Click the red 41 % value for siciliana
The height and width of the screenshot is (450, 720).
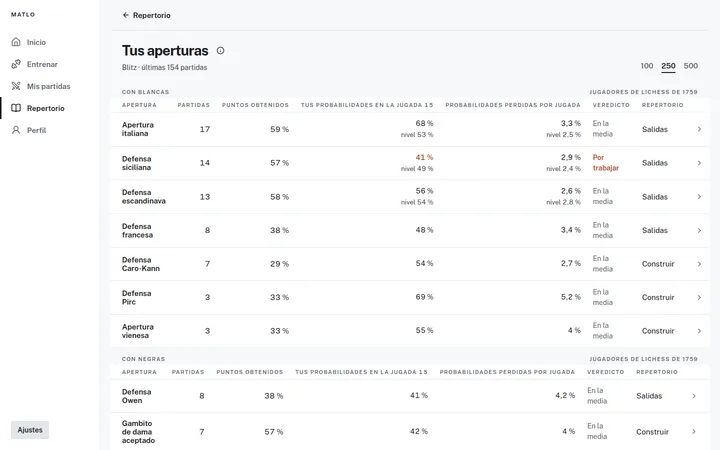coord(424,157)
